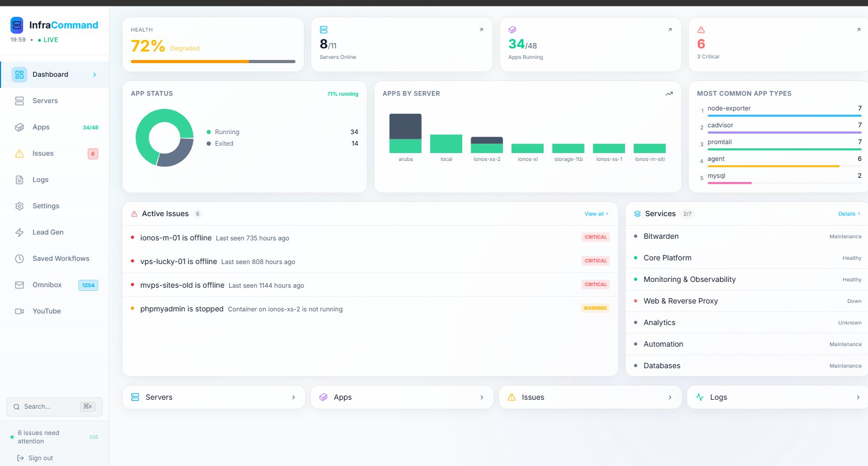The height and width of the screenshot is (466, 868).
Task: Open the Servers shortcut card chevron
Action: click(293, 398)
